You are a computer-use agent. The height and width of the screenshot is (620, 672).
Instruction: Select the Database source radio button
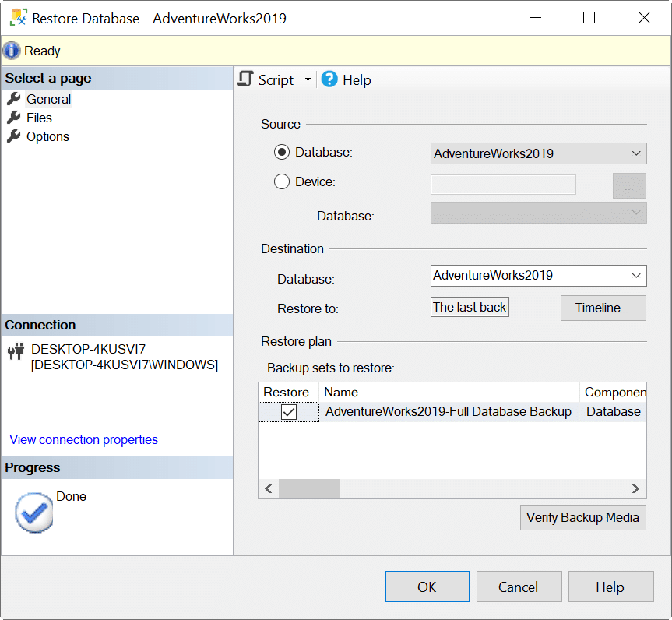[x=282, y=153]
